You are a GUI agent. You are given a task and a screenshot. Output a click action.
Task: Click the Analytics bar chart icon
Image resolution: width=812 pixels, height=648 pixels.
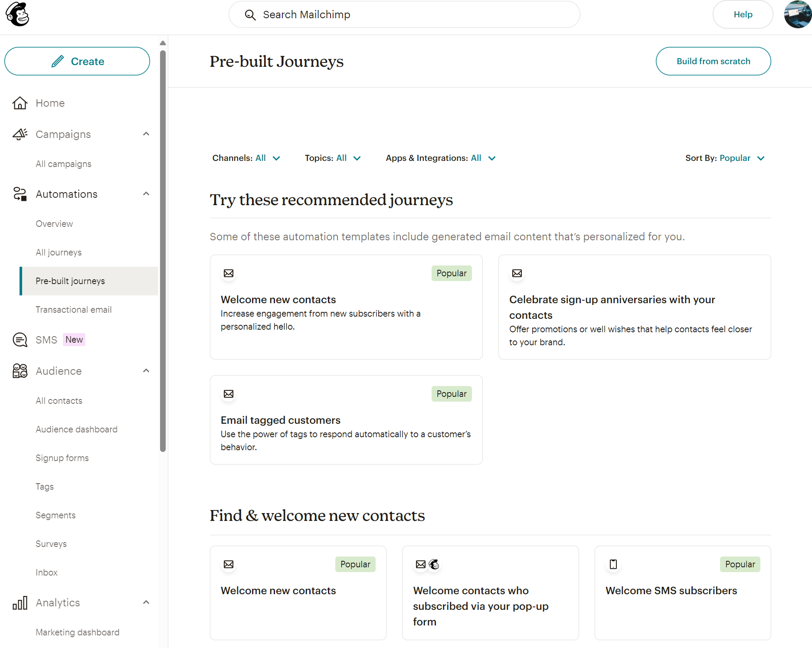pos(20,602)
